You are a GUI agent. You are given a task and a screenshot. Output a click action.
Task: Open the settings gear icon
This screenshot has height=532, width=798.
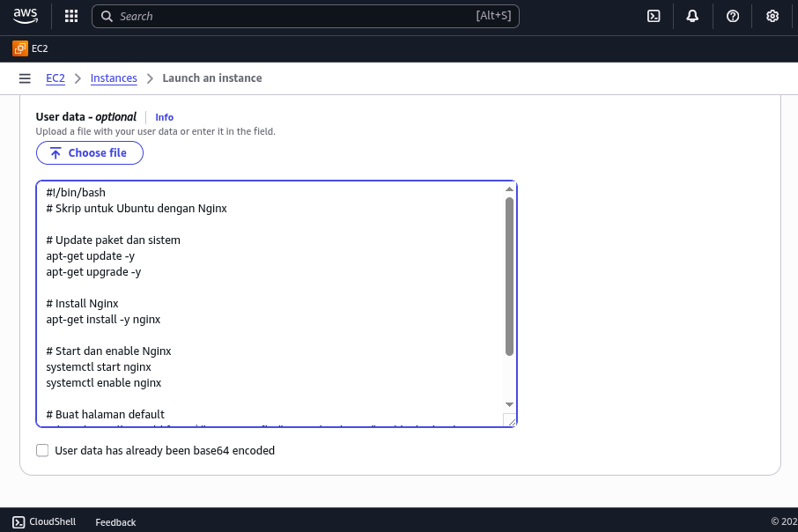(x=772, y=16)
